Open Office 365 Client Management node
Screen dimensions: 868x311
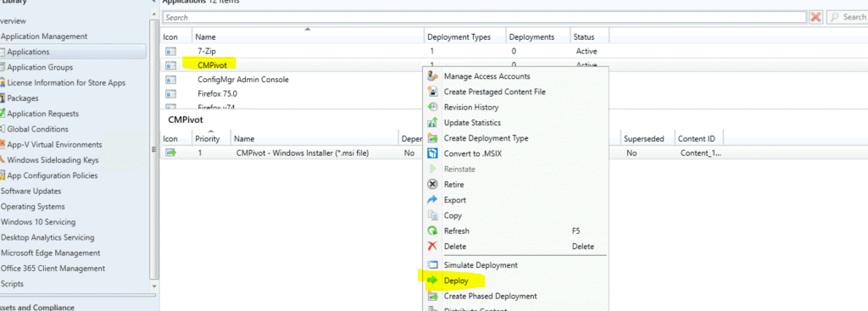coord(53,269)
